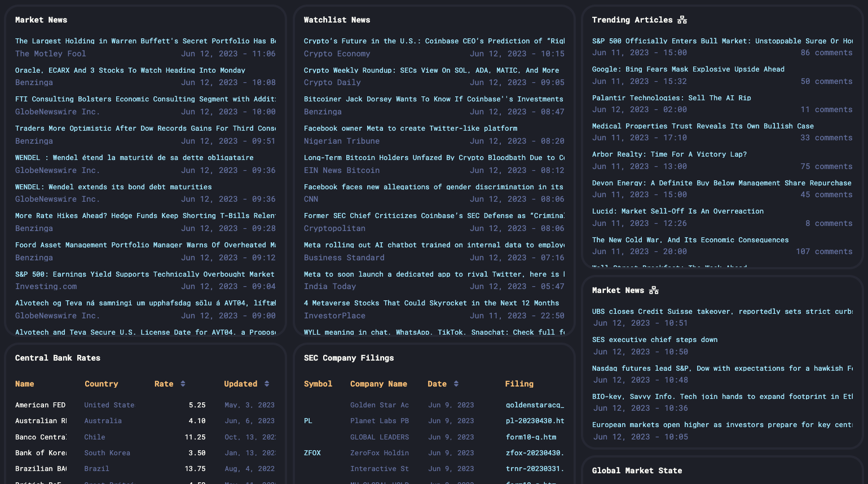
Task: Click the Global Market State panel title
Action: point(637,470)
